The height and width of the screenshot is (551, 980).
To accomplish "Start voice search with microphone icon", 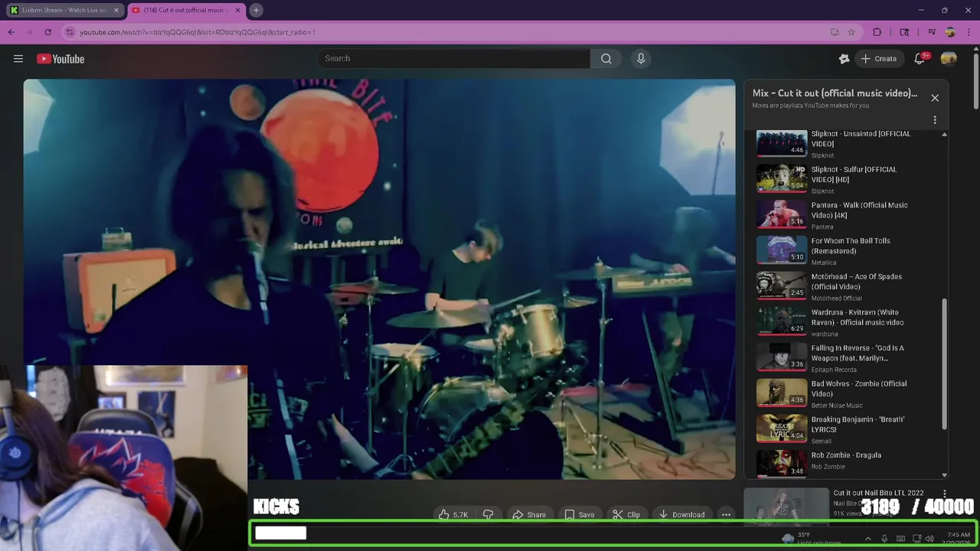I will pyautogui.click(x=641, y=58).
